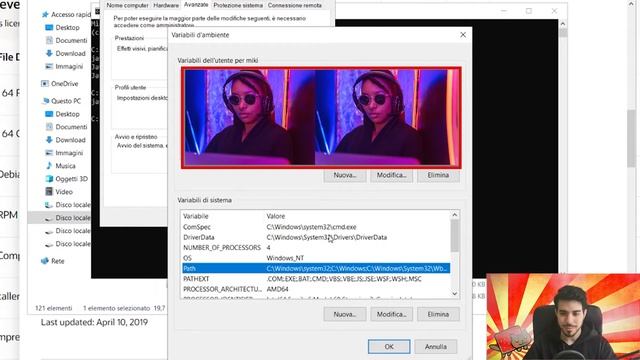Minimize the command prompt window
The width and height of the screenshot is (640, 360).
[x=504, y=11]
